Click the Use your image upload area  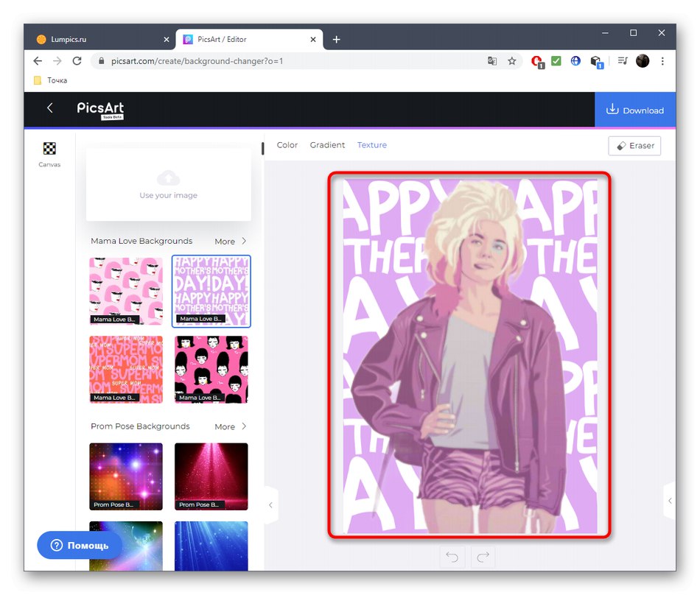click(x=169, y=184)
